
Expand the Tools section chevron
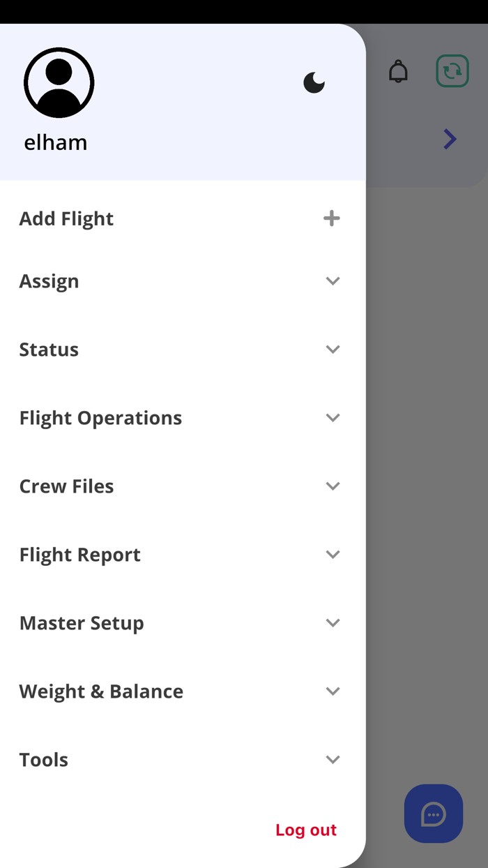pos(333,760)
